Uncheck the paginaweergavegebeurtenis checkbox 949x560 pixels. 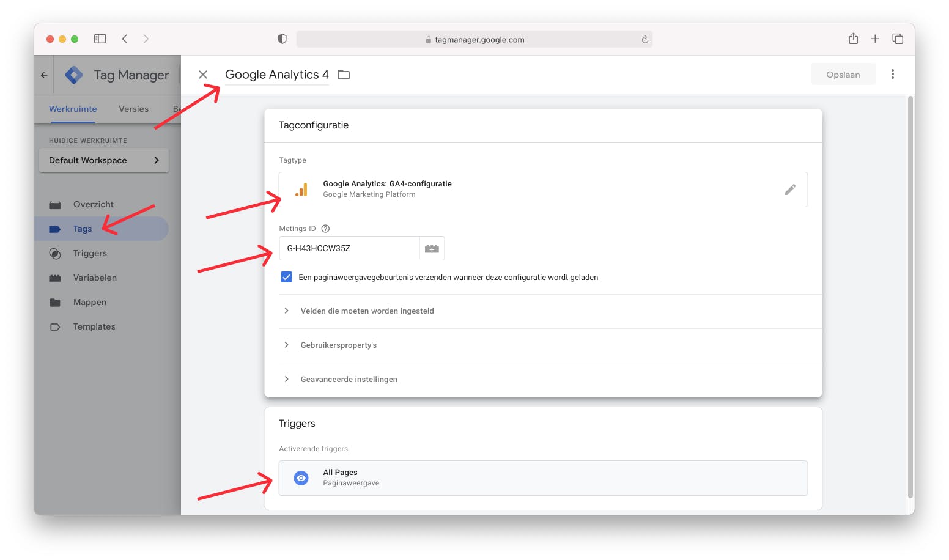click(286, 277)
